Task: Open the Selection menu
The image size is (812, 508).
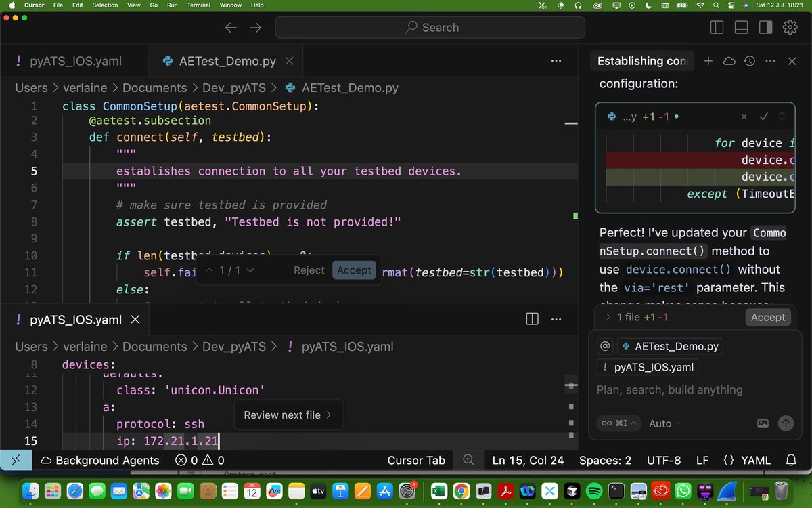Action: click(x=105, y=5)
